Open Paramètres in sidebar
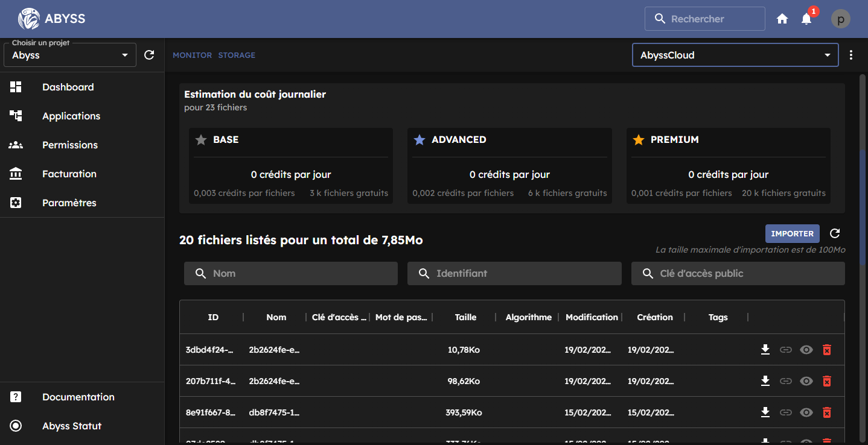The width and height of the screenshot is (868, 445). tap(82, 203)
